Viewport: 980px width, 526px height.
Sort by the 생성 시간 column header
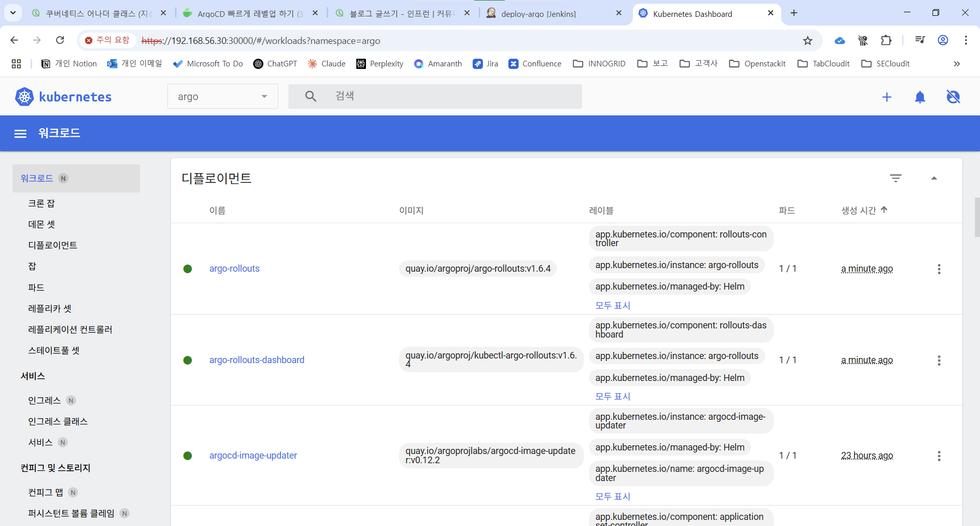864,210
